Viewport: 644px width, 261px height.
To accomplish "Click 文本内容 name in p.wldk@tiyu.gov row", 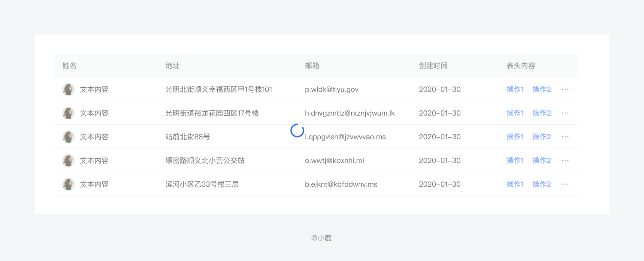I will 94,89.
